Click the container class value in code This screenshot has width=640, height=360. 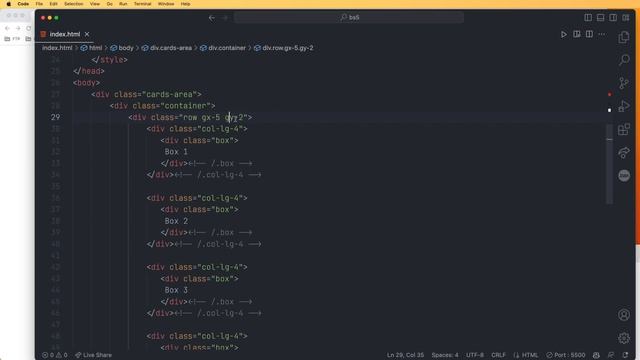tap(185, 106)
